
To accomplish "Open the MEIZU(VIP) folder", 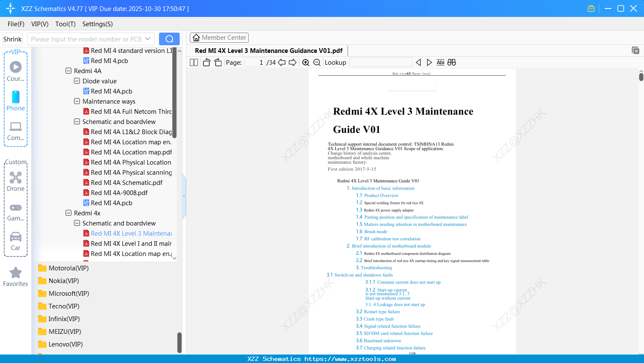I will click(x=60, y=332).
